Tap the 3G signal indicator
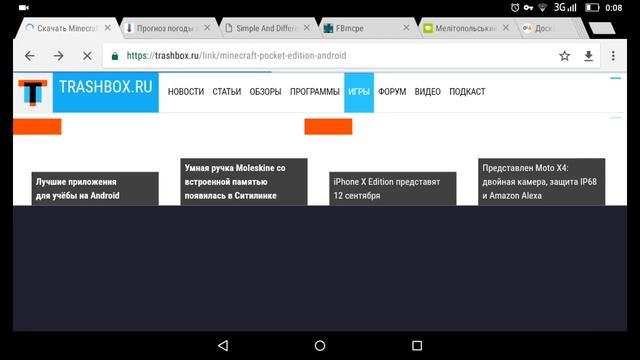Screen dimensions: 640x360 pos(565,7)
